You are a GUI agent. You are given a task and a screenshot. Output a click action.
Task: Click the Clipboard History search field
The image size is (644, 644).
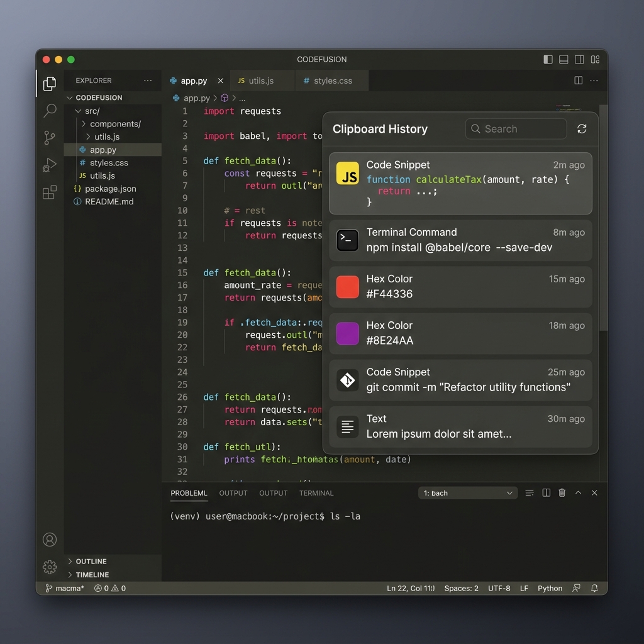pos(516,129)
